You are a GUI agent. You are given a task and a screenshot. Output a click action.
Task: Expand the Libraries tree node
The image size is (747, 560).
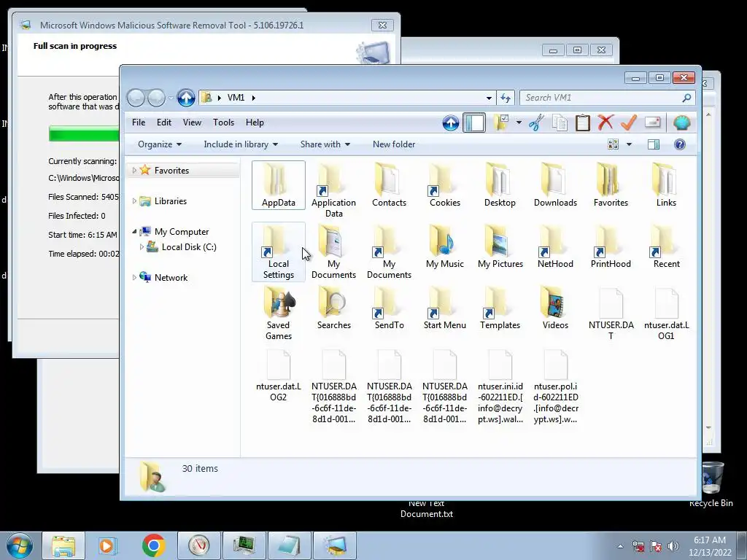[134, 201]
